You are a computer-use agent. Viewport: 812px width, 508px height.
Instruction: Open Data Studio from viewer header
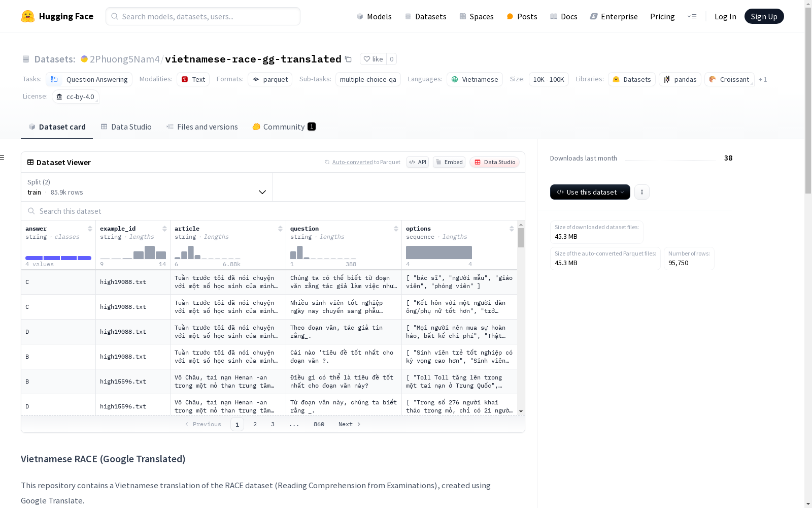(495, 162)
